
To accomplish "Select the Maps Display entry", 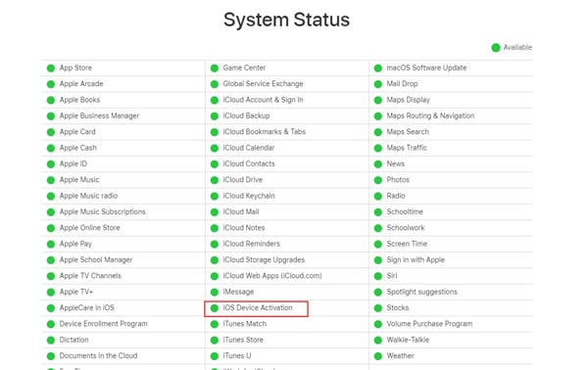I will point(408,100).
